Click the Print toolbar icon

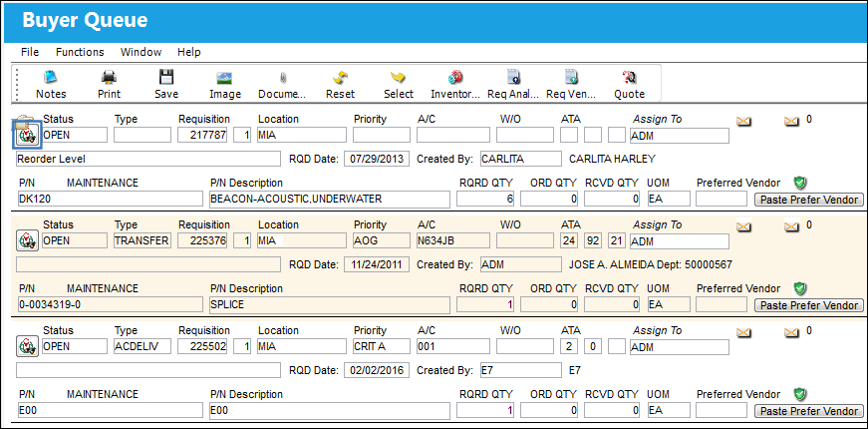109,77
